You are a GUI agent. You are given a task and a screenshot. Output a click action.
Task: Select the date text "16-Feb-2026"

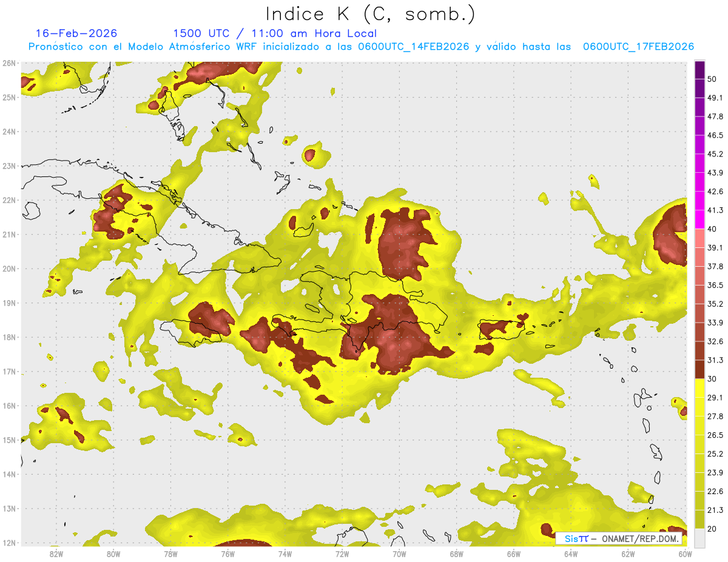pos(76,33)
